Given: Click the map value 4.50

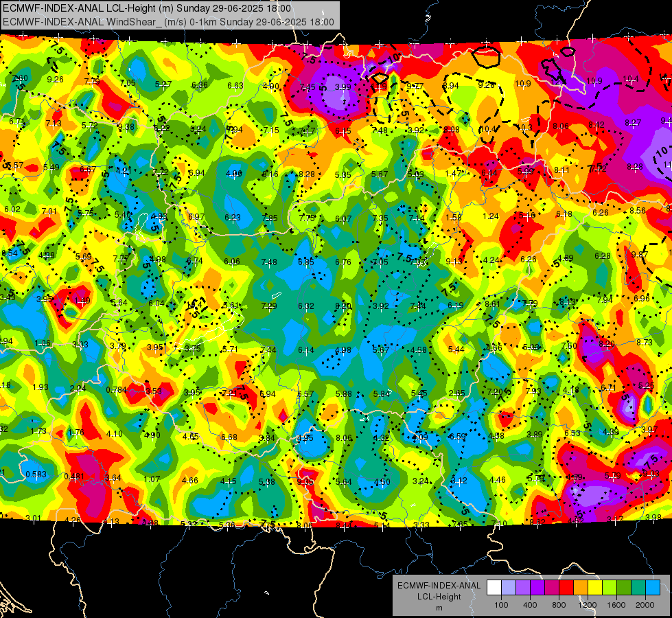Looking at the screenshot, I should point(382,481).
